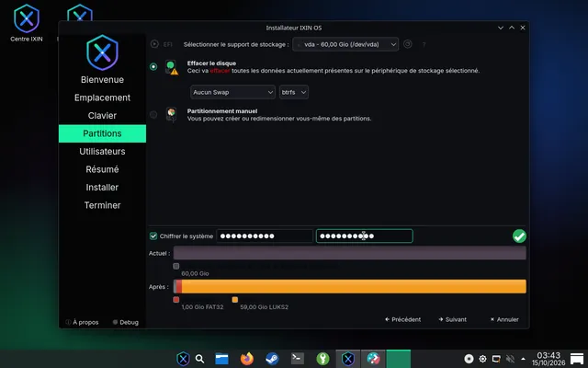Viewport: 588px width, 368px height.
Task: Switch to IXIN installer taskbar entry
Action: (x=348, y=359)
